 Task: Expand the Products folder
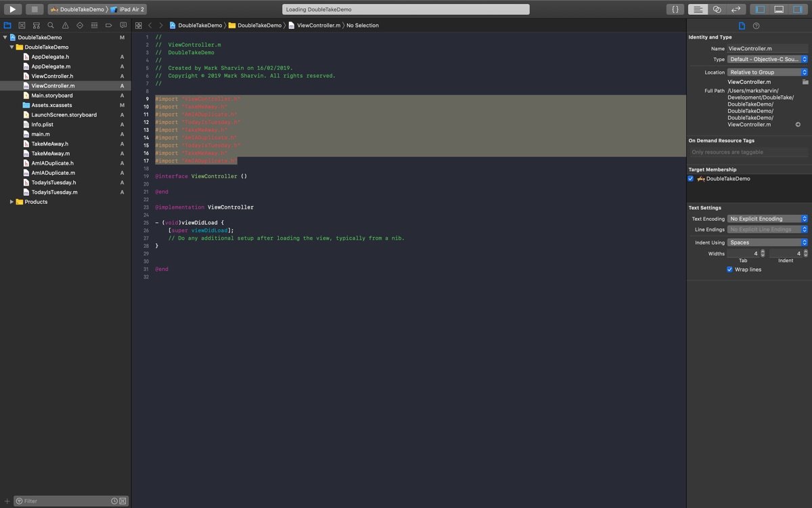(x=12, y=202)
